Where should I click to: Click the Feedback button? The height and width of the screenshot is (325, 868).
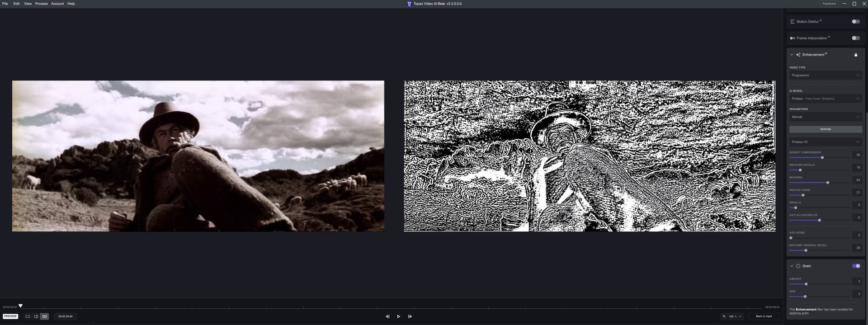click(829, 4)
